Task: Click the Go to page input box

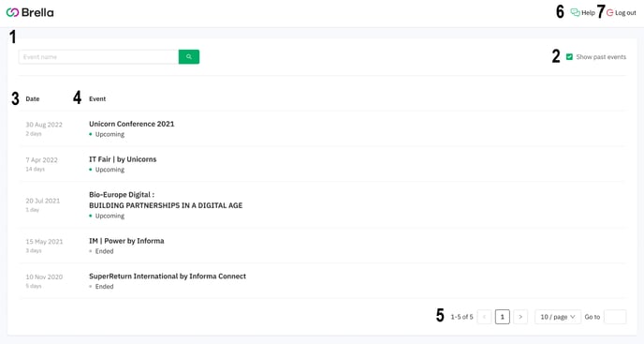Action: pyautogui.click(x=615, y=317)
